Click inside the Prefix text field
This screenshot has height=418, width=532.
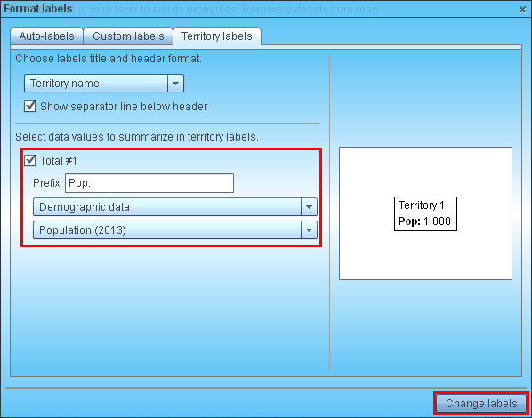tap(149, 183)
